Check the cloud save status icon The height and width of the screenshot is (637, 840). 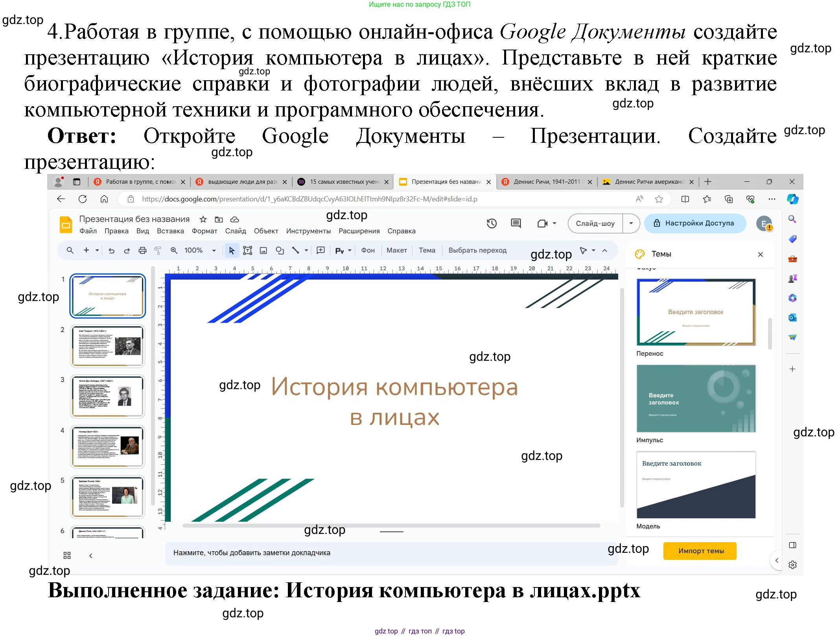[x=234, y=219]
